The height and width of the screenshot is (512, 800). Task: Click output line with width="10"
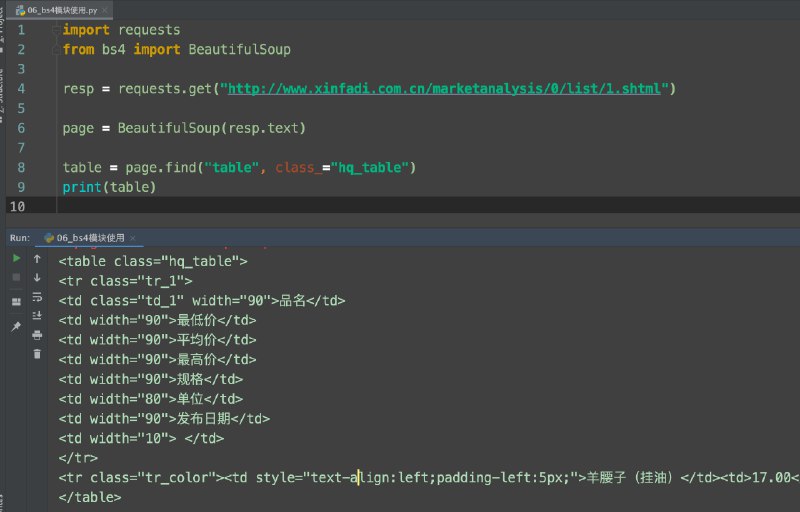coord(141,439)
